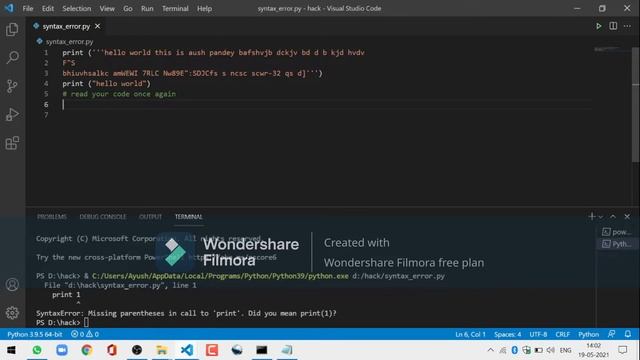Open the Terminal menu
The image size is (640, 360).
(175, 8)
